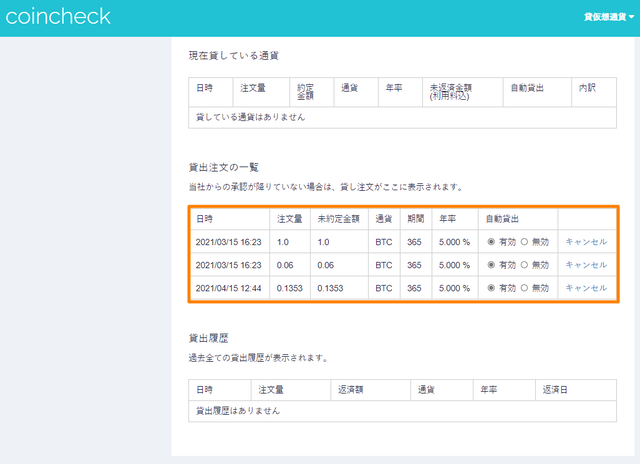Click the 貸出履歴 heading
The image size is (640, 464).
(x=208, y=338)
